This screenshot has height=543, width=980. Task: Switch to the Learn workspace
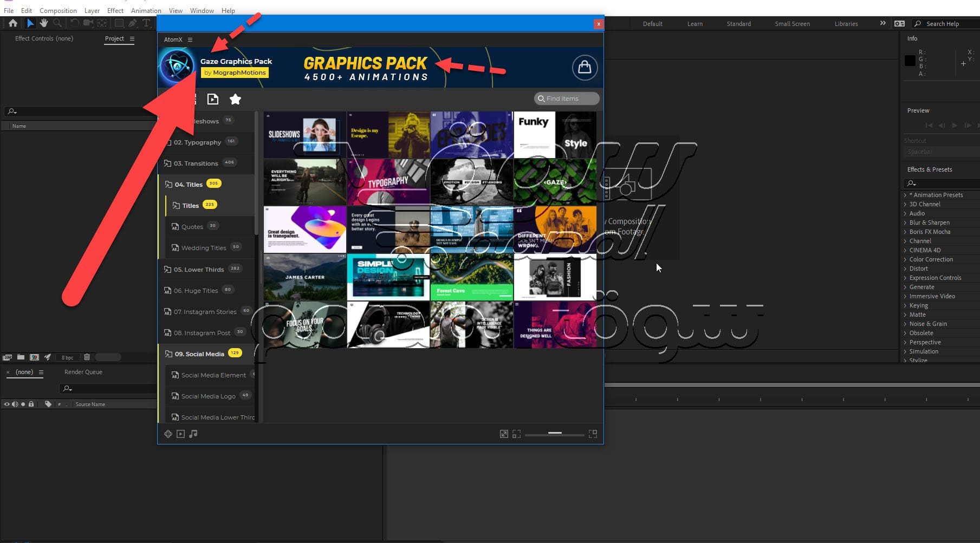pyautogui.click(x=695, y=24)
